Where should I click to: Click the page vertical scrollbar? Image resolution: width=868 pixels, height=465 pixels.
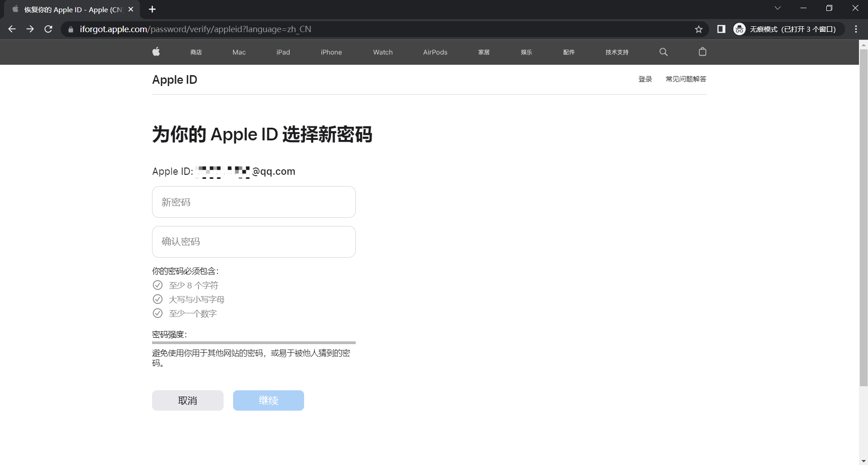pyautogui.click(x=863, y=217)
